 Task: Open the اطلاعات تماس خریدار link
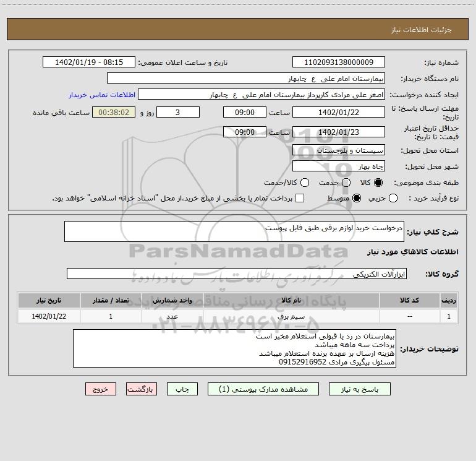(102, 95)
